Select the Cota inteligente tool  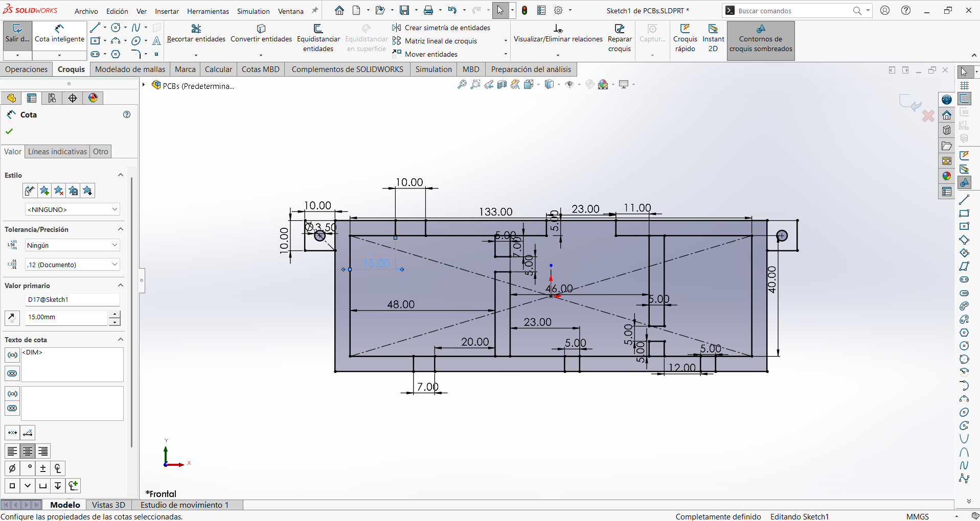pos(59,35)
